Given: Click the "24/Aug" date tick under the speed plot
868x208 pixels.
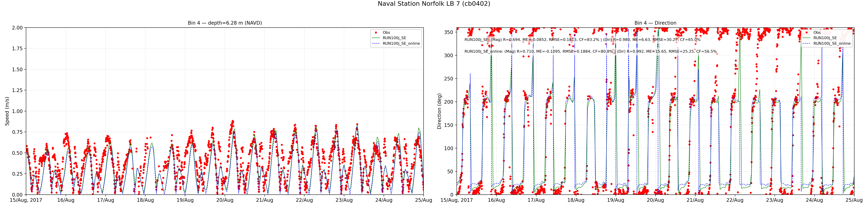Looking at the screenshot, I should pos(384,200).
